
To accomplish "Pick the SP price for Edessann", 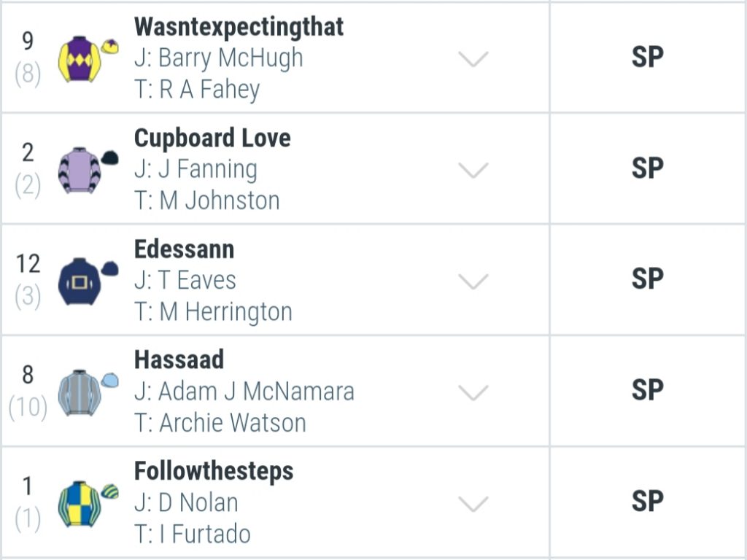I will coord(648,279).
